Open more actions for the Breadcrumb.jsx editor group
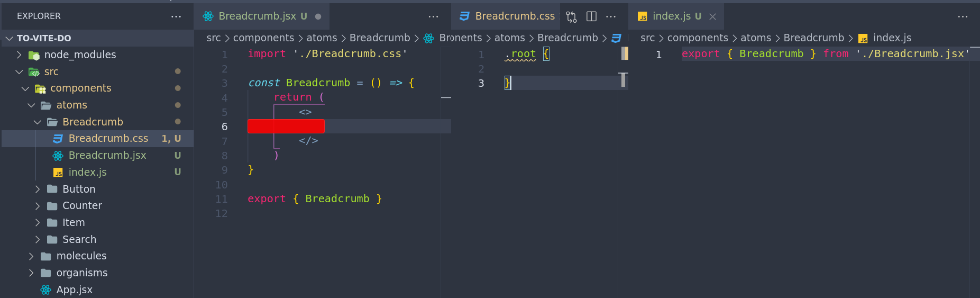Viewport: 980px width, 298px height. [433, 16]
